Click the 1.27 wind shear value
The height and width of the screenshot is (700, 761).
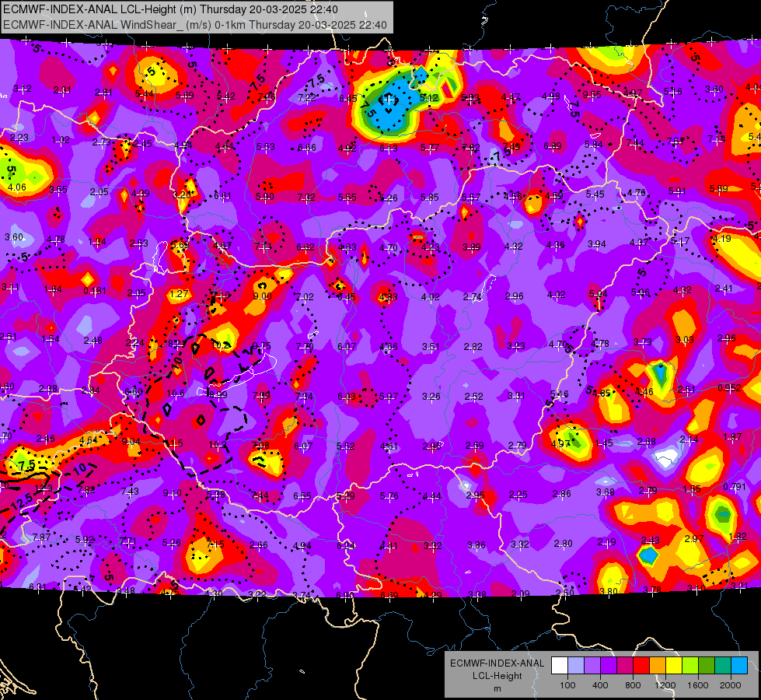point(179,293)
